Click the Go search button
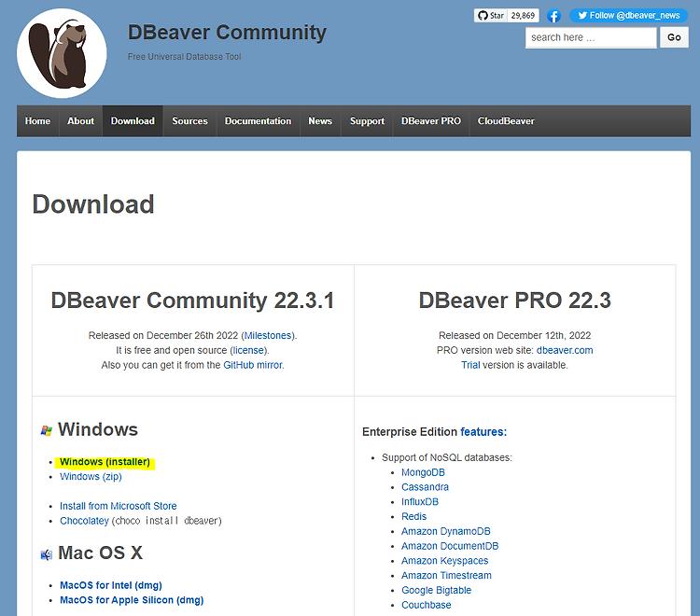 point(674,37)
